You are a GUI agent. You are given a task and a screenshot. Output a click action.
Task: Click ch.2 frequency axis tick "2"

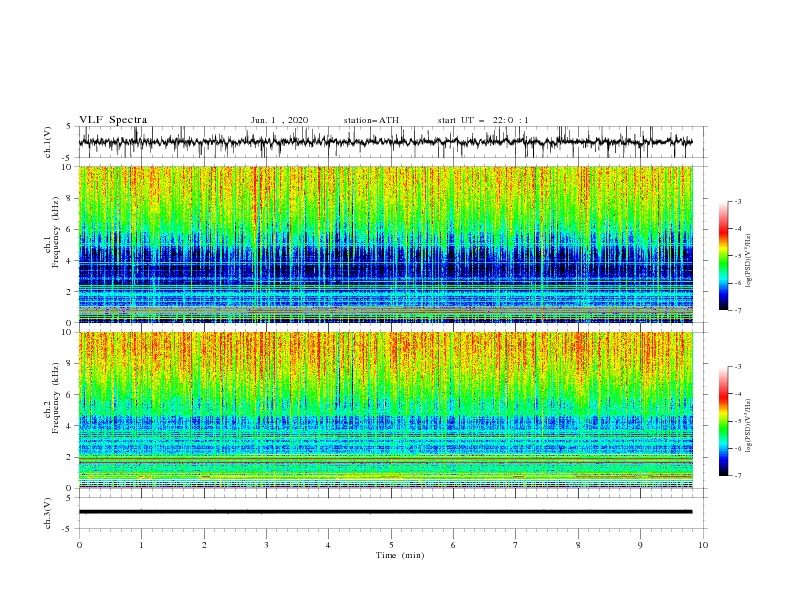click(x=70, y=457)
